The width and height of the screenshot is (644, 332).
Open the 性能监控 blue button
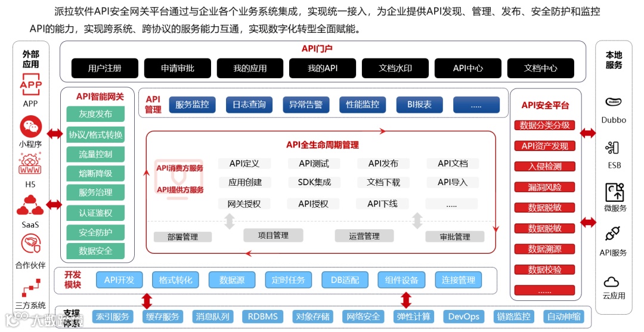[x=363, y=104]
